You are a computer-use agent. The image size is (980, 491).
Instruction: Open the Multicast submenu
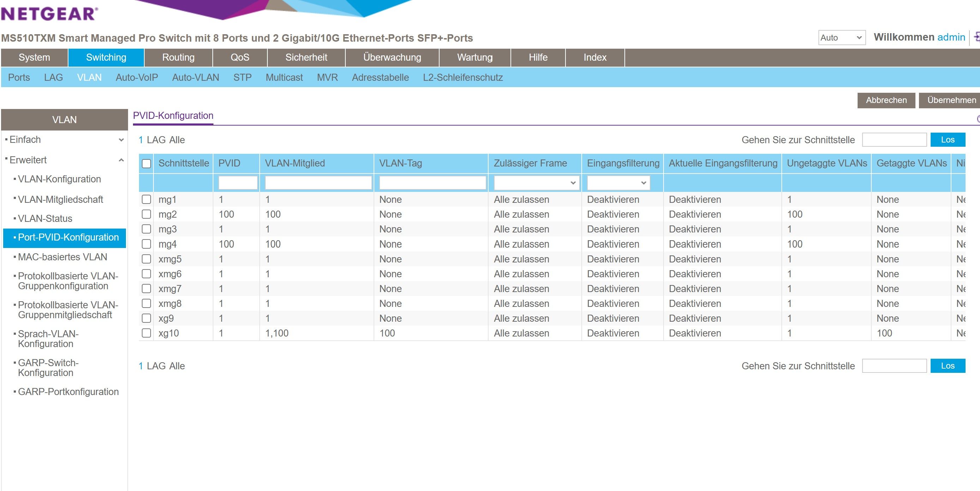point(284,78)
